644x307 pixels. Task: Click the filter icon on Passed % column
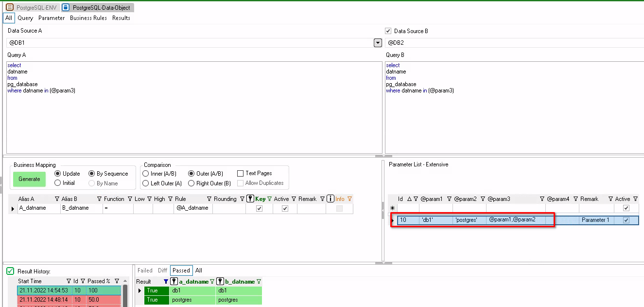[117, 281]
